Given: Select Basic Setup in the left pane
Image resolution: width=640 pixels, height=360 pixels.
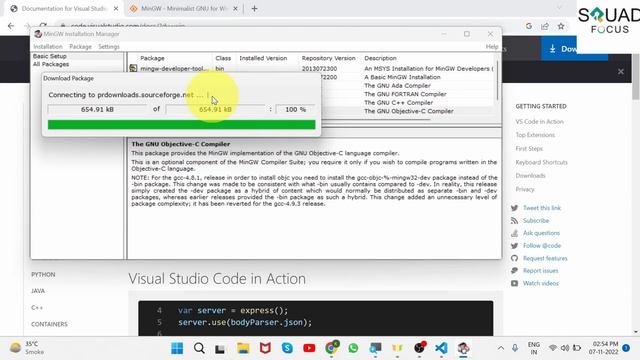Looking at the screenshot, I should tap(50, 56).
